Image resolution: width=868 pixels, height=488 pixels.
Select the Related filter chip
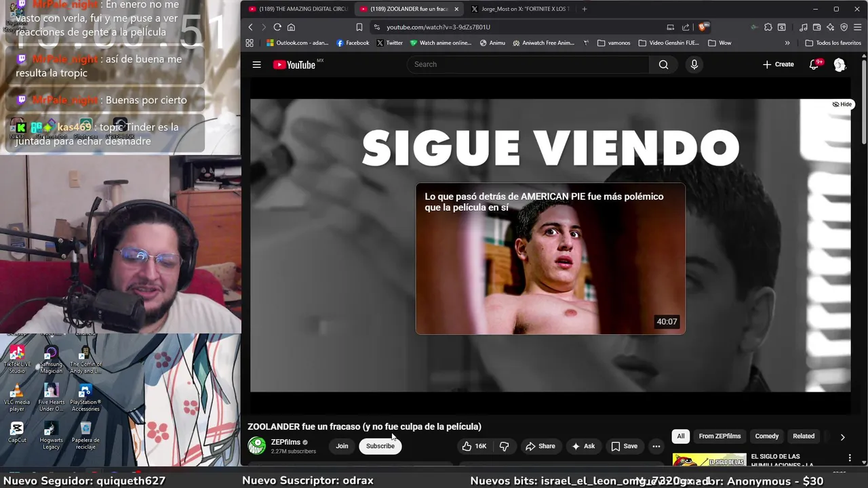click(x=804, y=436)
